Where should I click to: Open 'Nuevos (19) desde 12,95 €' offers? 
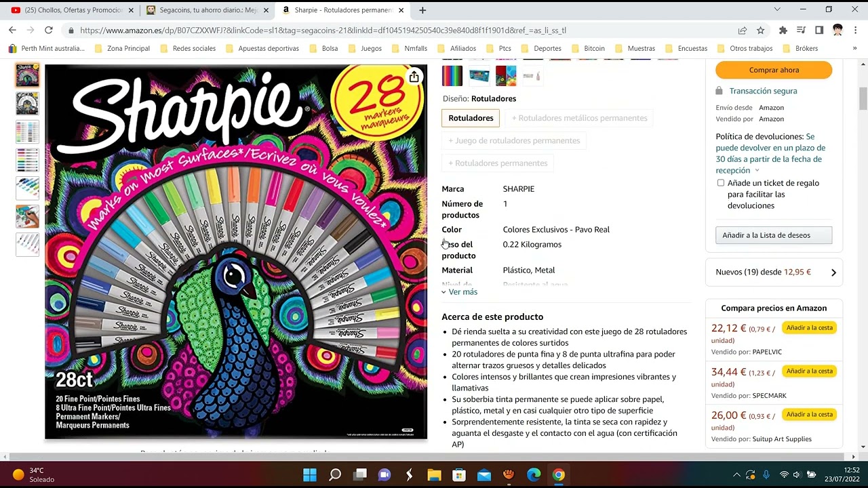tap(774, 272)
